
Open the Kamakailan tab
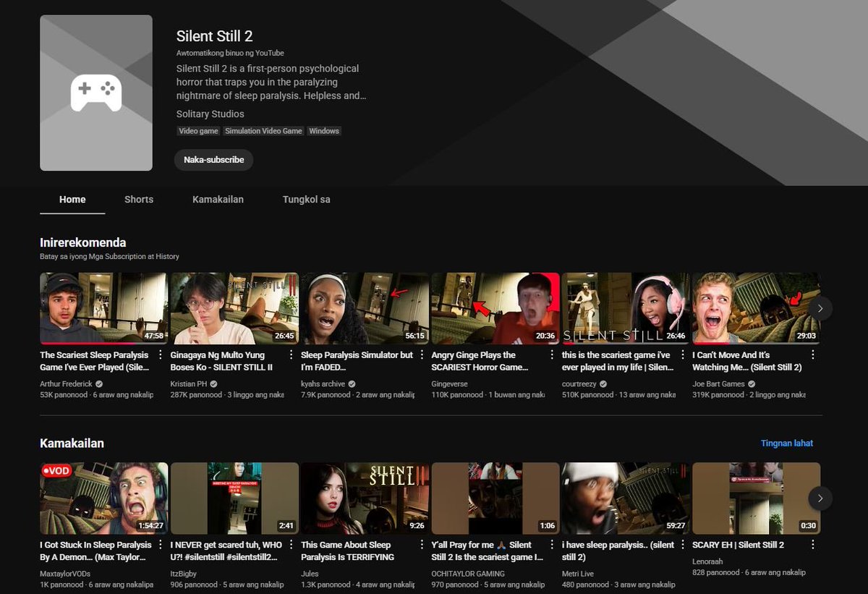coord(218,200)
